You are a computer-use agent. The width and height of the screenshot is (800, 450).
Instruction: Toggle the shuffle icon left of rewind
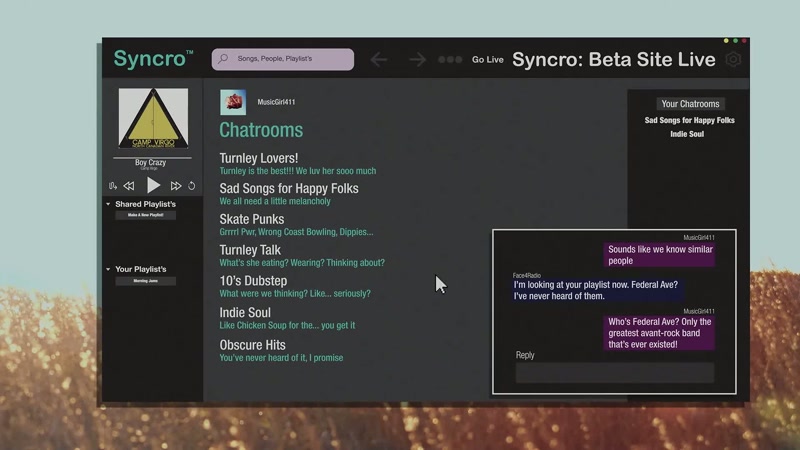[113, 186]
